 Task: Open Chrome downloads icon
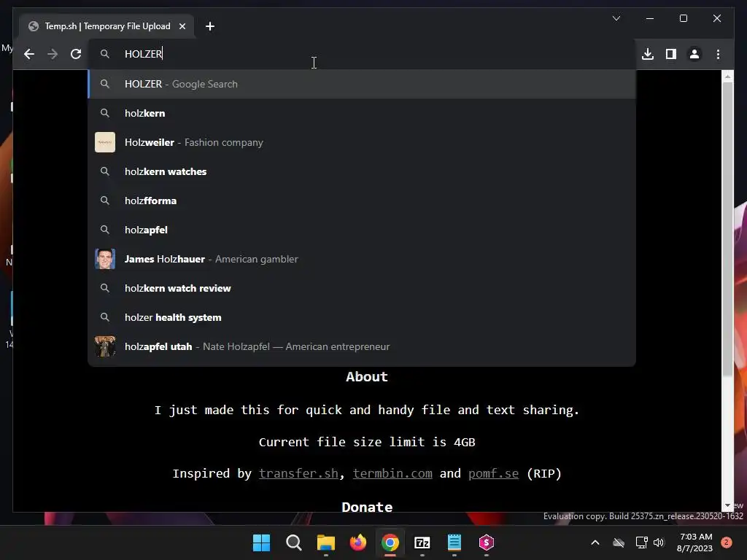tap(648, 54)
